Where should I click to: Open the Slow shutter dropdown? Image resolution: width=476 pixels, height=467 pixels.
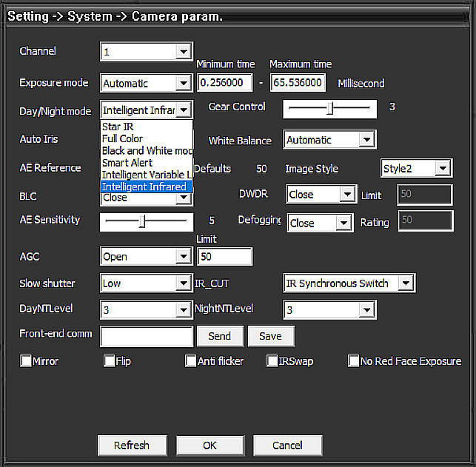tap(184, 283)
